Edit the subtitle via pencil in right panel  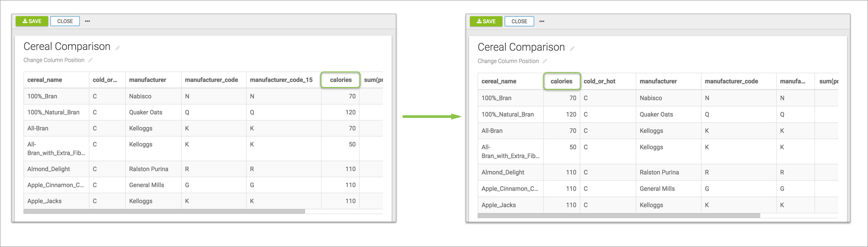coord(545,61)
